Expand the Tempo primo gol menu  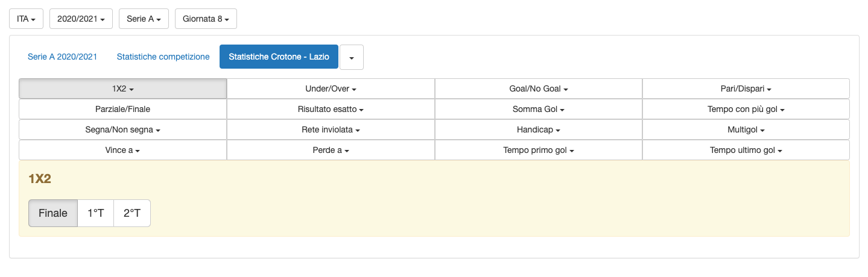pos(539,150)
